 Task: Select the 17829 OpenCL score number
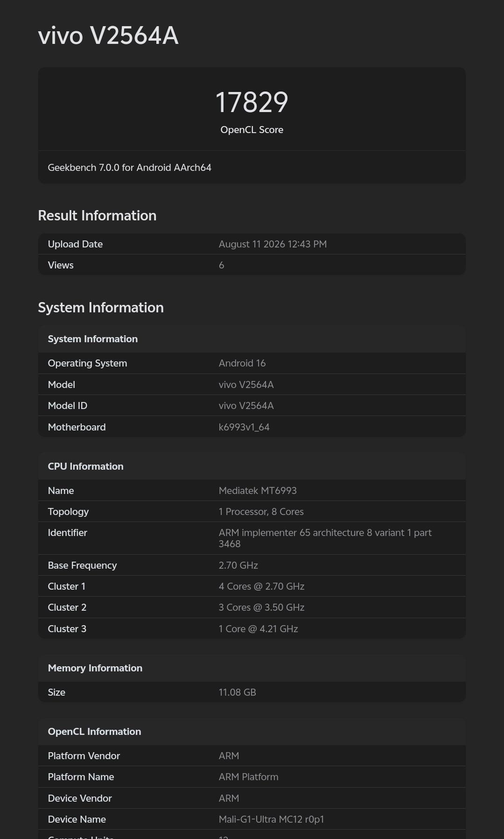252,102
